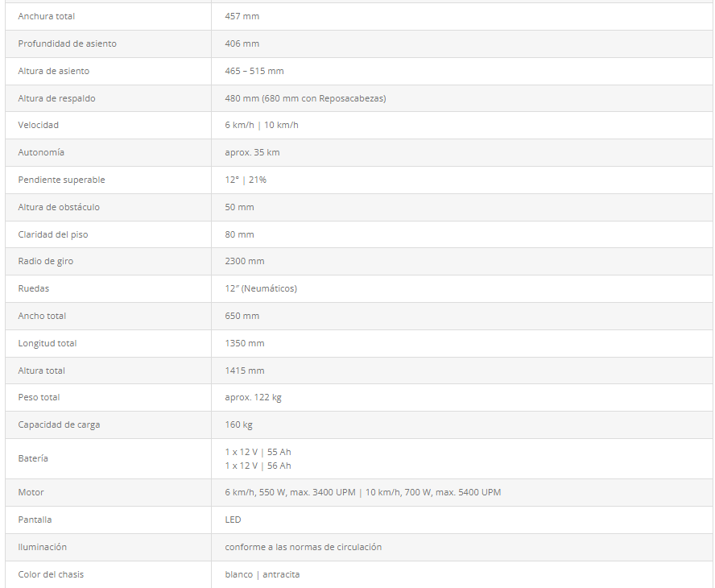Viewport: 715px width, 588px height.
Task: Click the "12° | 21%" slope value
Action: 246,180
